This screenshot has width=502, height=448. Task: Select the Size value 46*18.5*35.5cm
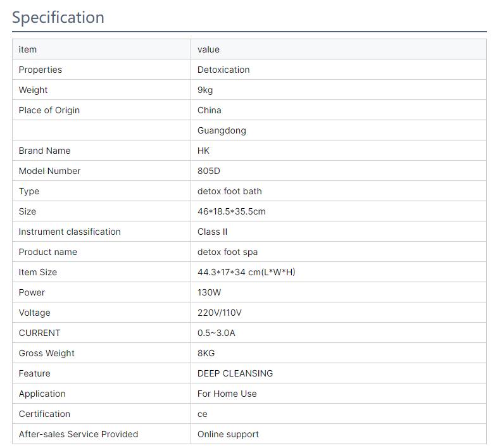[232, 211]
